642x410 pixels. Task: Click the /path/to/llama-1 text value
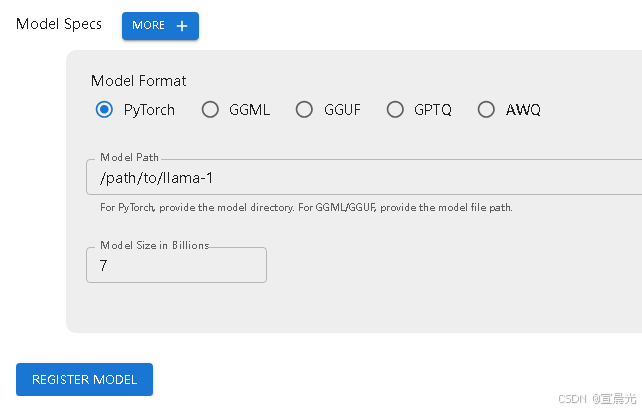click(x=156, y=178)
